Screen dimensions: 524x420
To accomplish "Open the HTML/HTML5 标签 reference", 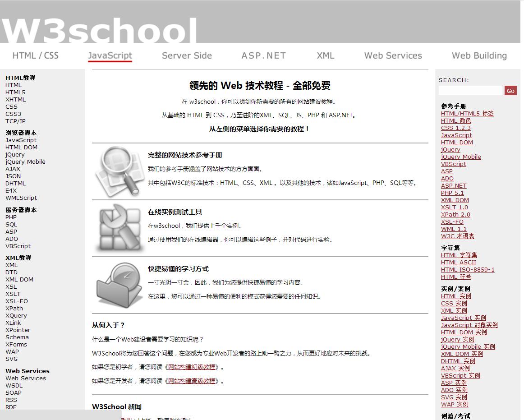I will pos(467,113).
